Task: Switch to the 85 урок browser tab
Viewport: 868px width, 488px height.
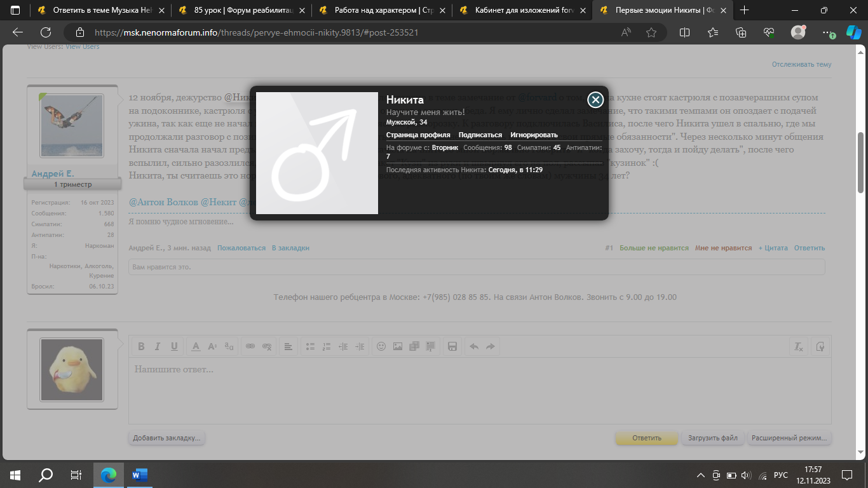Action: [241, 10]
